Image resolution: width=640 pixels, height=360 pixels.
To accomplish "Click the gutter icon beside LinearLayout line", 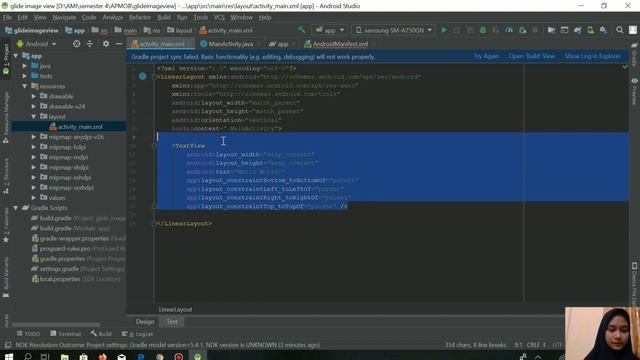I will [x=142, y=76].
